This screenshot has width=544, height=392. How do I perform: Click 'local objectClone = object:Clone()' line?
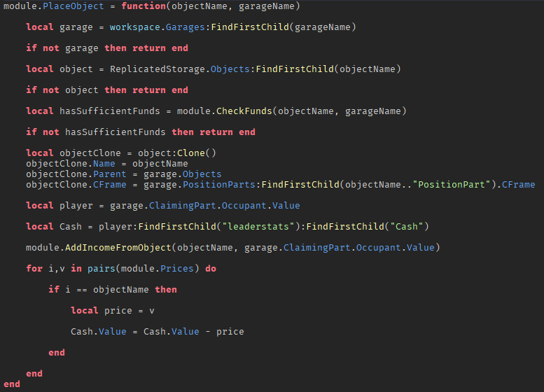click(x=120, y=153)
